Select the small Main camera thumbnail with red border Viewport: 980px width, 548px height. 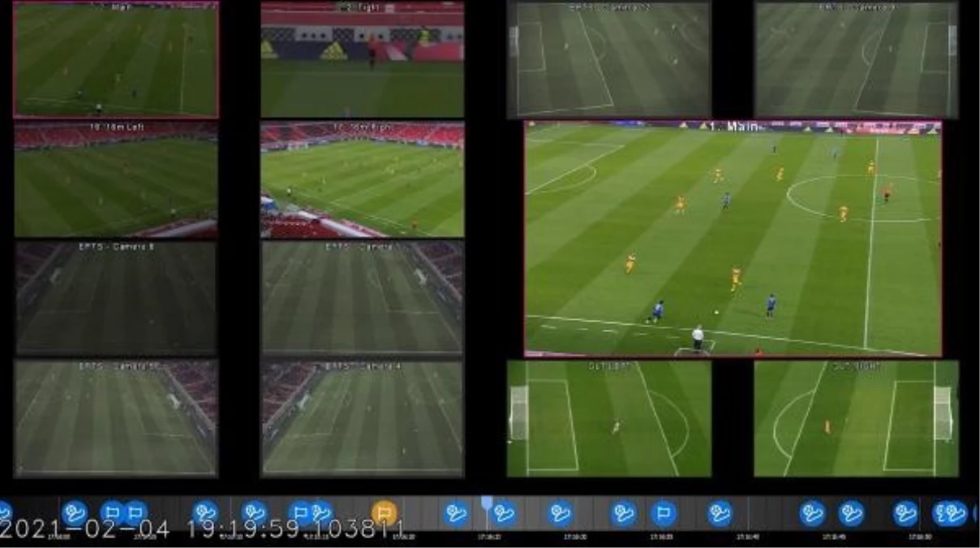[116, 59]
